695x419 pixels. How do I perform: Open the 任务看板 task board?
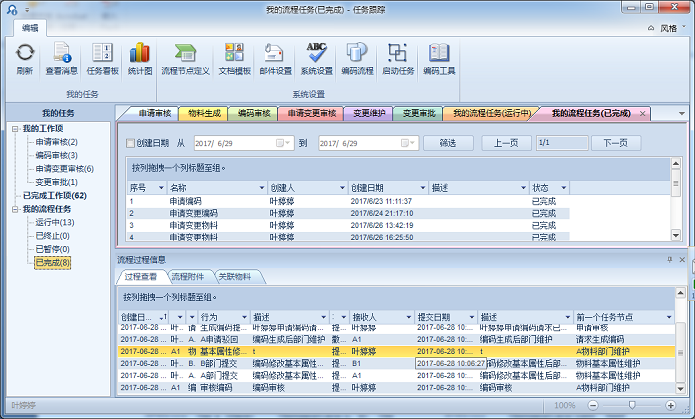[x=102, y=59]
